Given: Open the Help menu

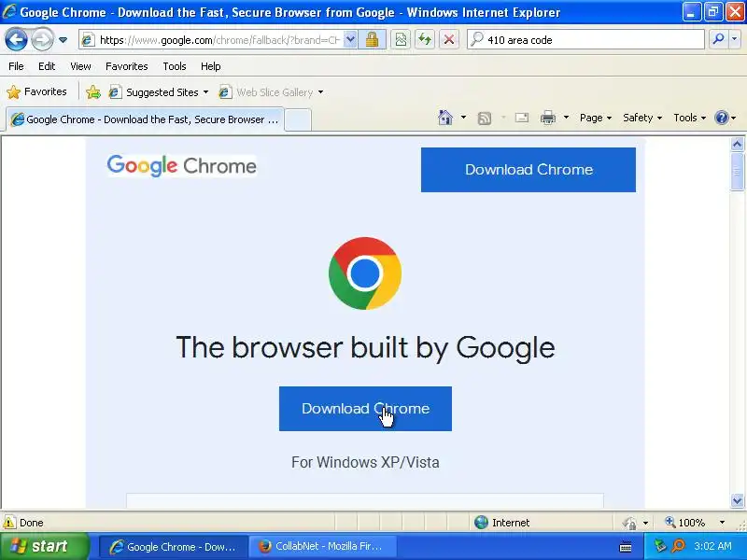Looking at the screenshot, I should pyautogui.click(x=211, y=66).
